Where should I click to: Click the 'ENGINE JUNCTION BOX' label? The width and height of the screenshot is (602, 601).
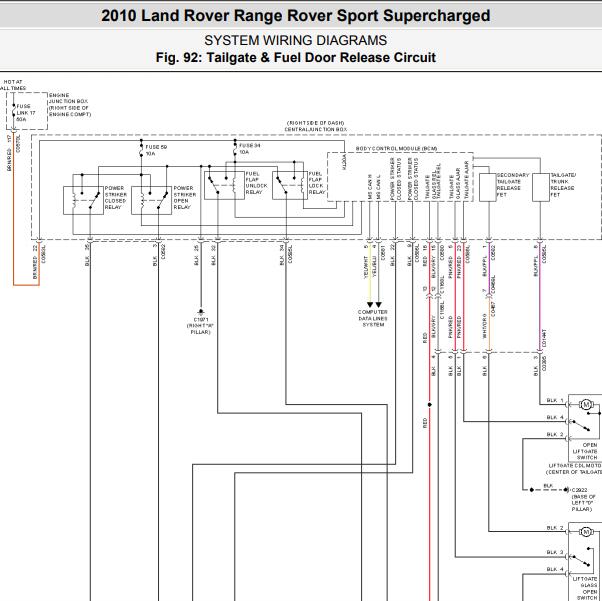click(69, 105)
